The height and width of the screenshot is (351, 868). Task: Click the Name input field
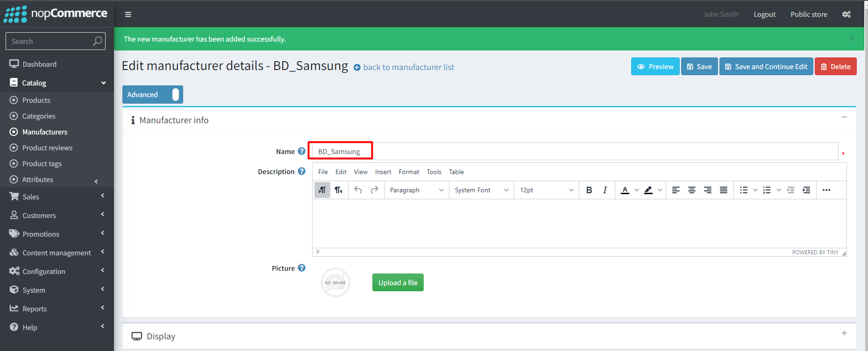tap(575, 151)
